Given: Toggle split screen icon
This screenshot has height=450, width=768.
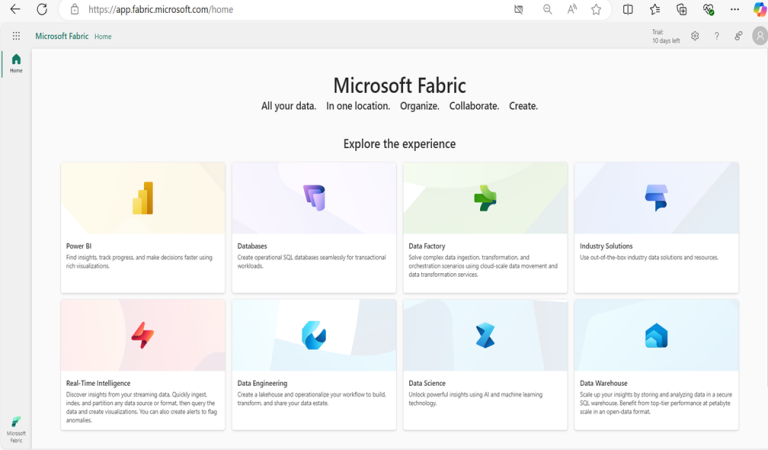Looking at the screenshot, I should pos(627,9).
